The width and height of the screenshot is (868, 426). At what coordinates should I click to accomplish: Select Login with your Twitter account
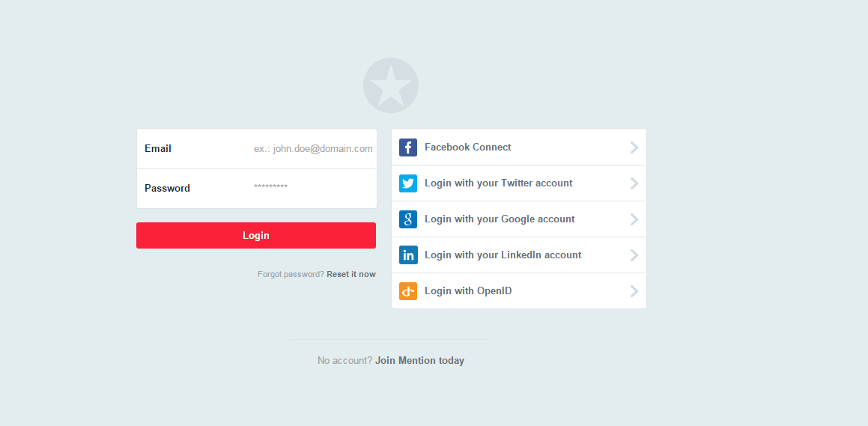[x=498, y=183]
